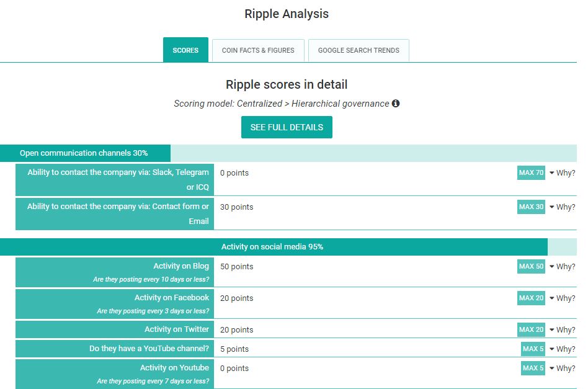Viewport: 588px width, 389px height.
Task: Expand Why for Slack, Telegram or ICQ
Action: (562, 173)
